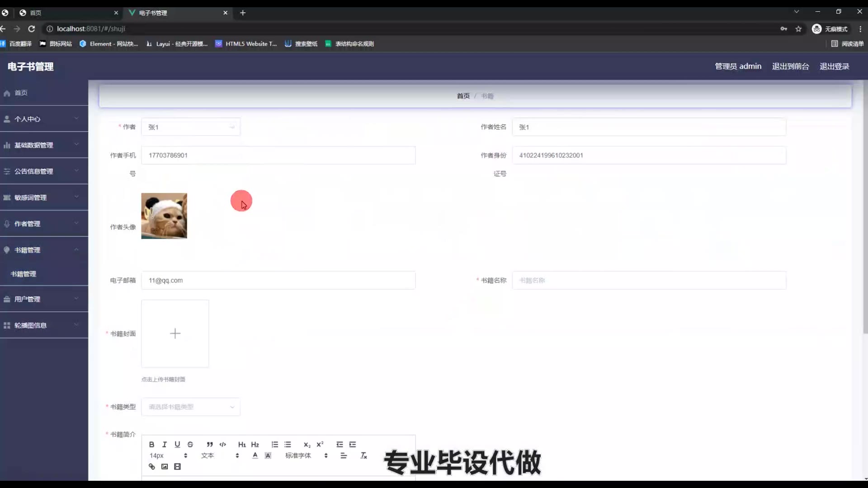
Task: Click the 书籍封面 upload box
Action: point(175,333)
